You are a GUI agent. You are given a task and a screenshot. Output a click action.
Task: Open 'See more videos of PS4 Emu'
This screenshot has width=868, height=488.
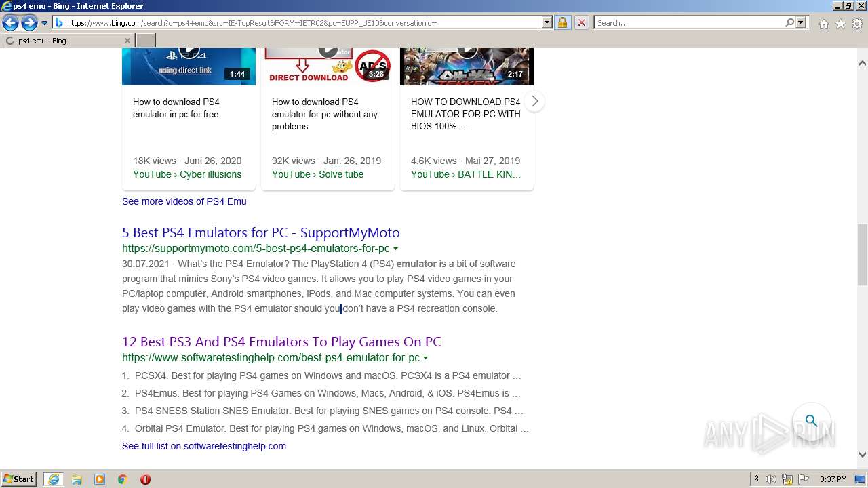point(184,201)
